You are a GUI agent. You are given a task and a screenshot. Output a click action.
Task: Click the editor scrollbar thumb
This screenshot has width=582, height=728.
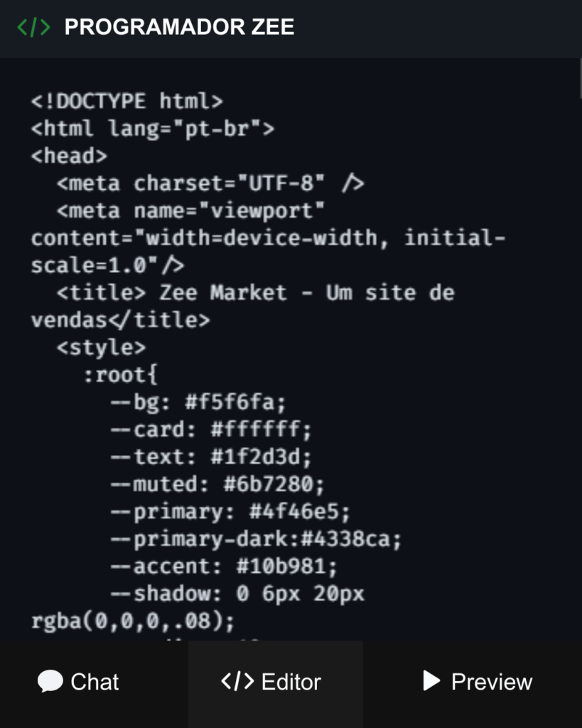tap(579, 78)
